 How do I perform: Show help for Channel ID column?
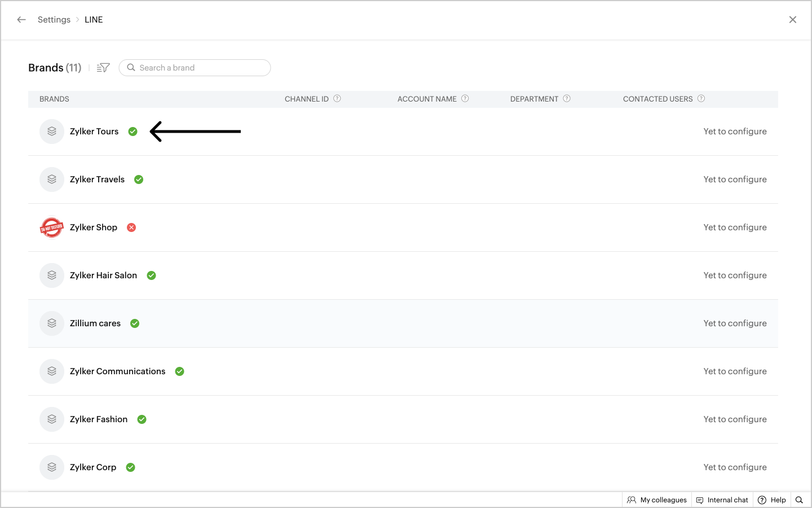click(x=337, y=99)
